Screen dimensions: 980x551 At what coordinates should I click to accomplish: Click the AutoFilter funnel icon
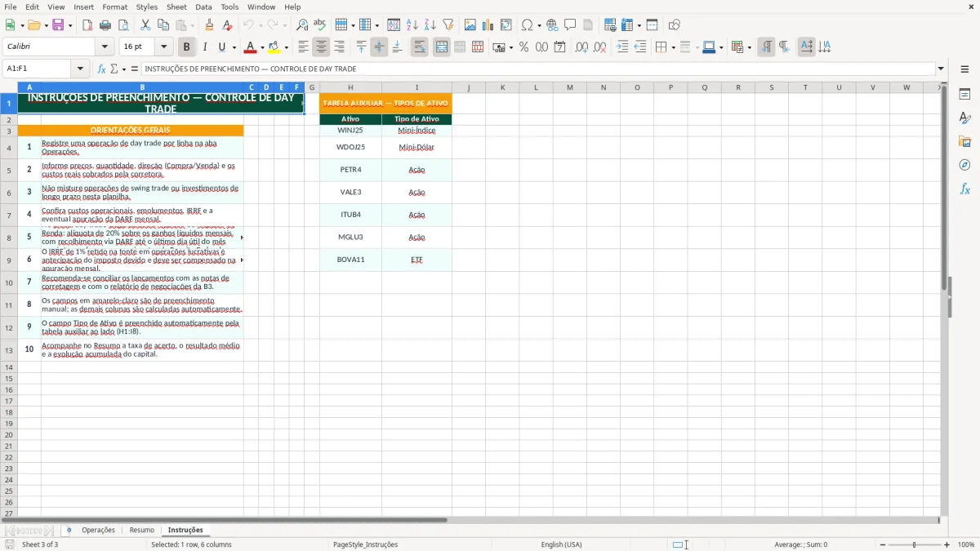(x=448, y=25)
